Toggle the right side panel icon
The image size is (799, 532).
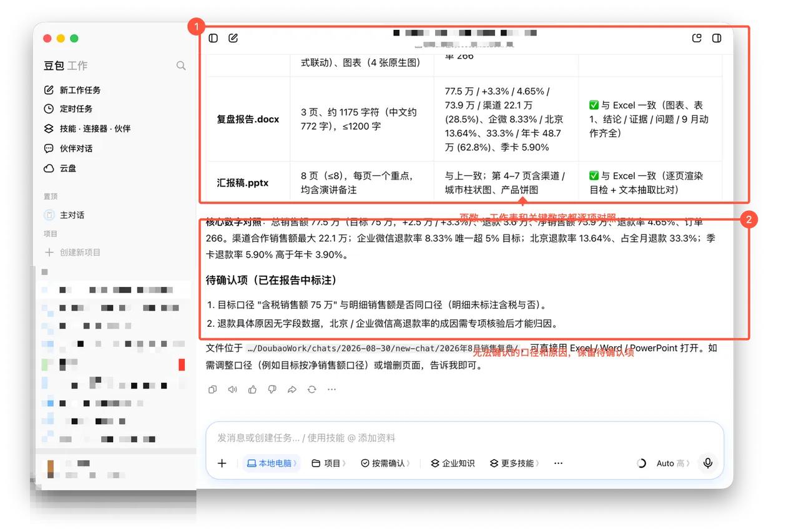717,38
